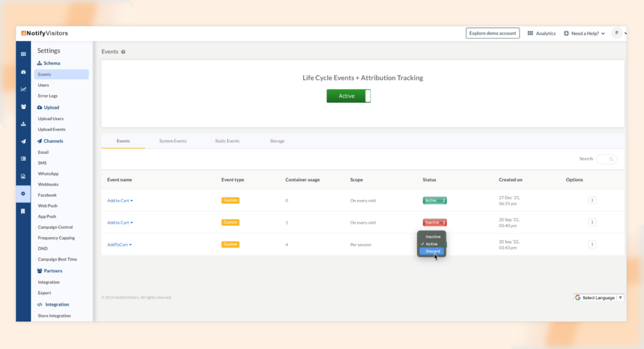Open the users group sidebar icon
This screenshot has height=349, width=644.
pyautogui.click(x=23, y=107)
